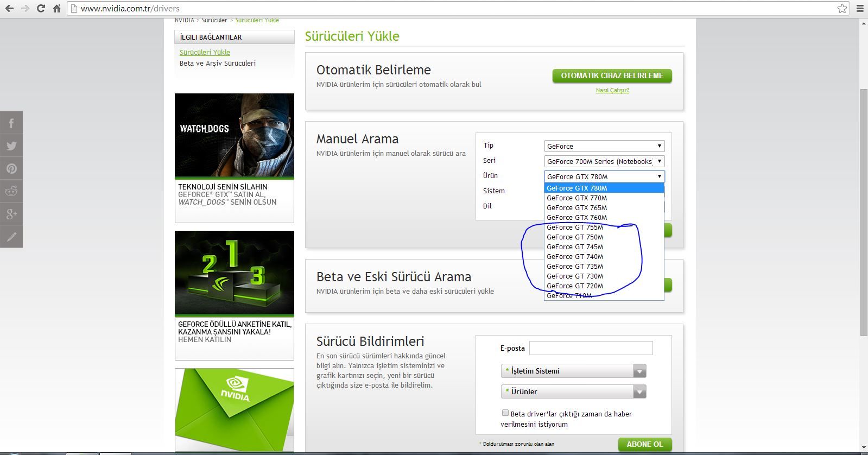Viewport: 868px width, 455px height.
Task: Pick GeForce GT 745M option
Action: pyautogui.click(x=604, y=247)
